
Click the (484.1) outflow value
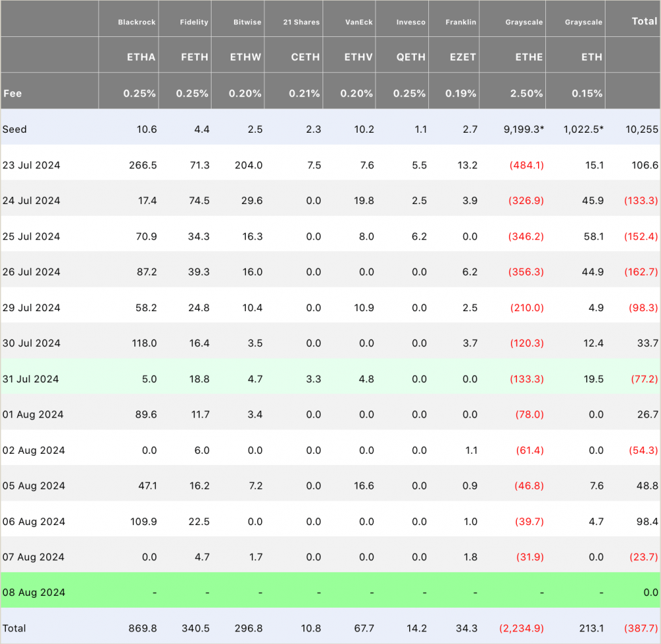point(527,165)
